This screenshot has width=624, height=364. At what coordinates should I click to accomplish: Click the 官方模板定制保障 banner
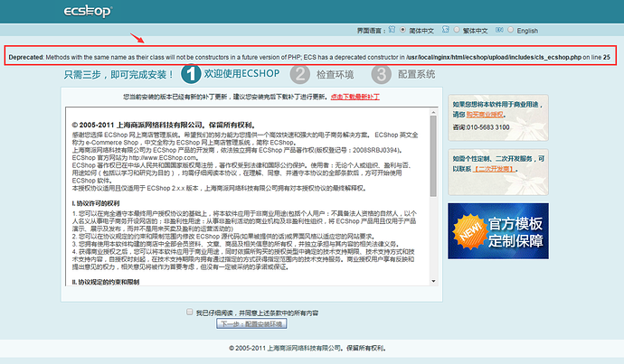[x=498, y=231]
